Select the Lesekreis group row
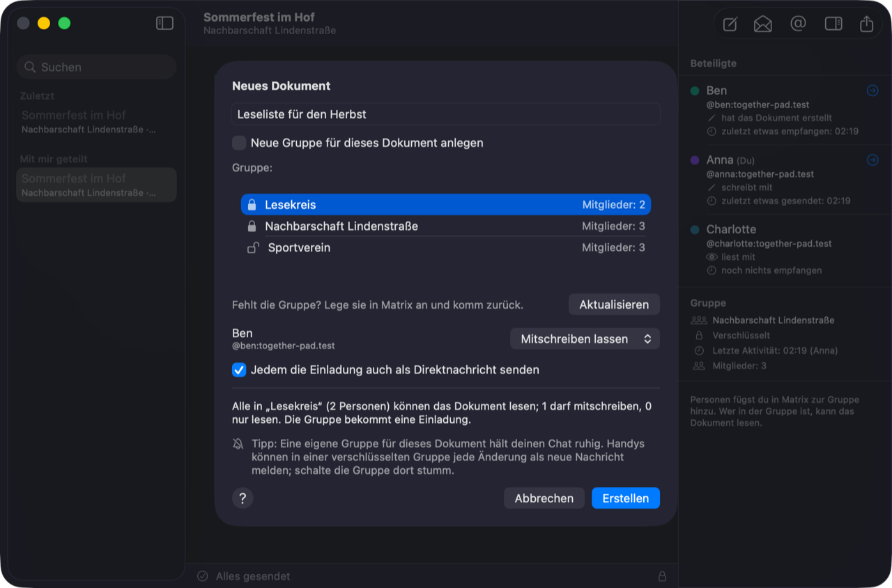 click(x=446, y=205)
